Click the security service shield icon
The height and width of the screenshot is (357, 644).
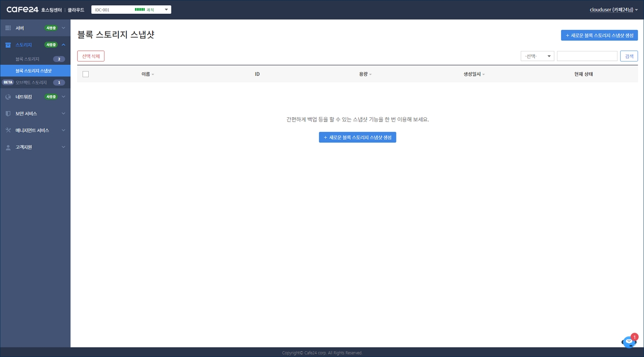tap(8, 114)
